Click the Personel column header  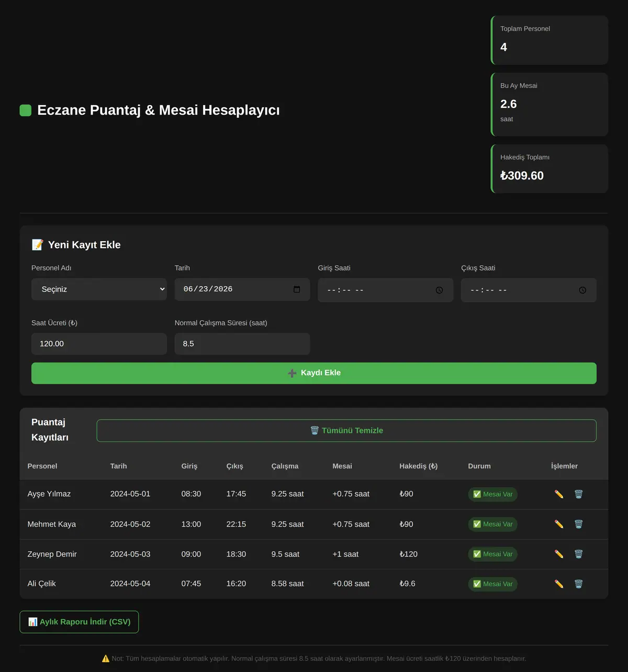pos(42,466)
